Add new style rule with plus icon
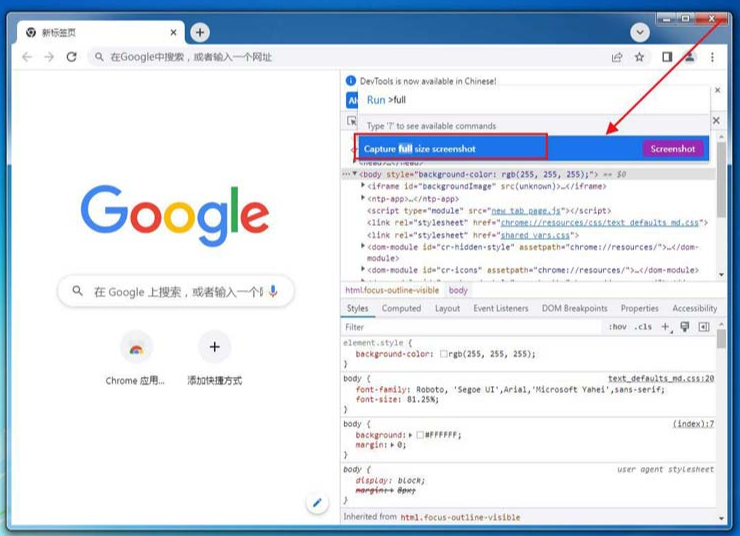 (x=666, y=327)
